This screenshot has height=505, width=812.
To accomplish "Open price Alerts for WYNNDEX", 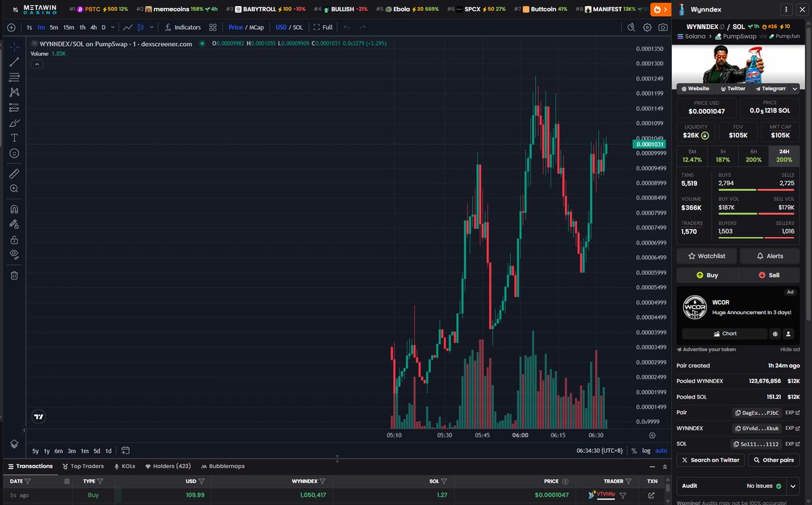I will pyautogui.click(x=770, y=256).
